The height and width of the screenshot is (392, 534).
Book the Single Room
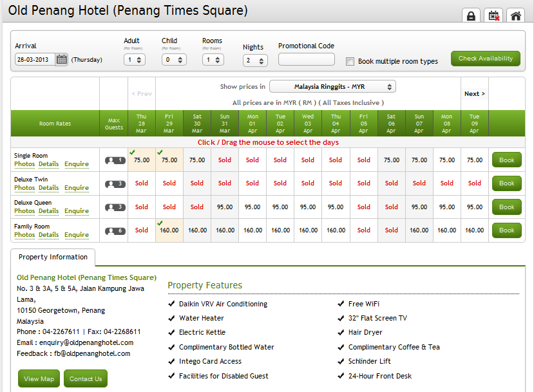[x=506, y=160]
